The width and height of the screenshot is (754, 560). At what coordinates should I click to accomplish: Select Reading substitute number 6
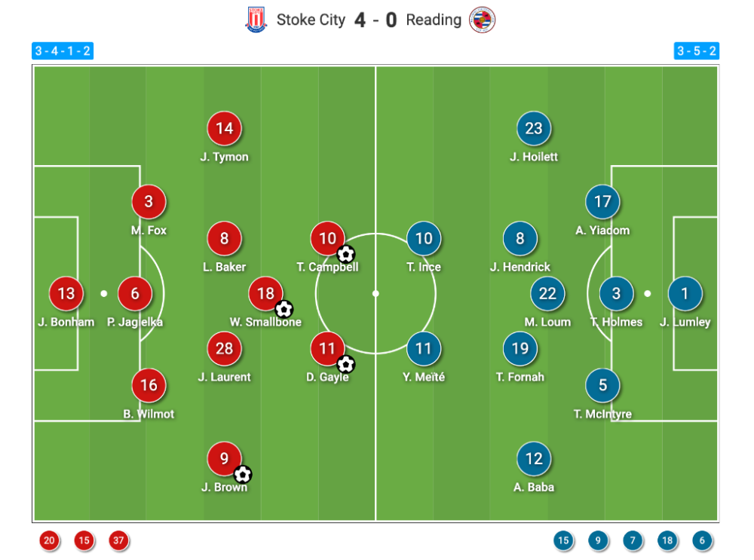701,540
